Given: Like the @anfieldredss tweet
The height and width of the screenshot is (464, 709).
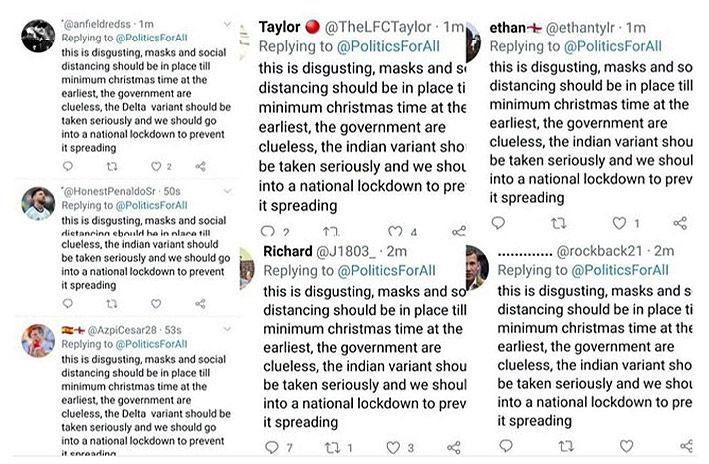Looking at the screenshot, I should [x=156, y=166].
